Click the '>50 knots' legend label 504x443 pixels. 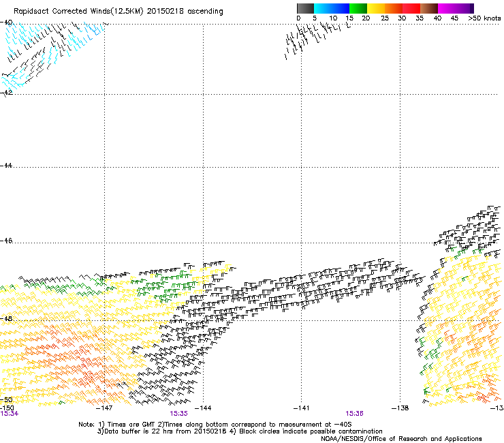click(484, 18)
